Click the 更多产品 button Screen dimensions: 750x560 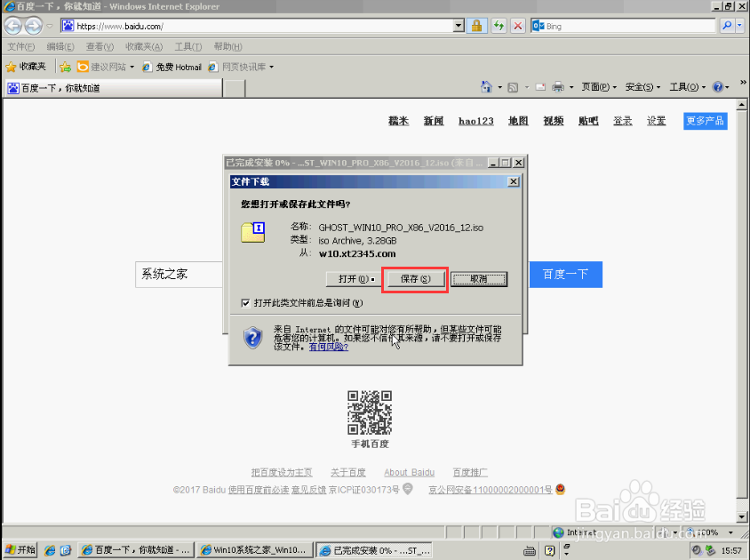tap(705, 121)
